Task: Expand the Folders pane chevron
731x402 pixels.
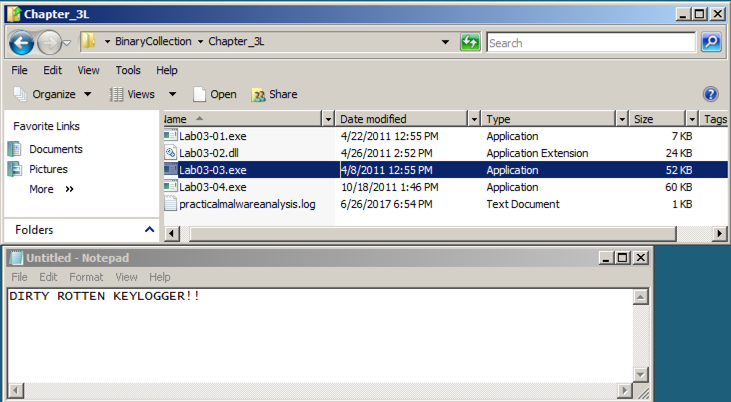Action: (x=149, y=229)
